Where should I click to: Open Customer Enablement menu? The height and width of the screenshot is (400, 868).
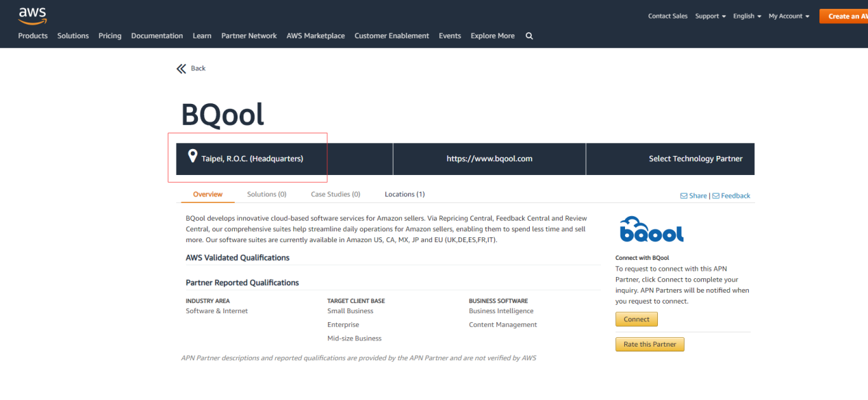(392, 36)
